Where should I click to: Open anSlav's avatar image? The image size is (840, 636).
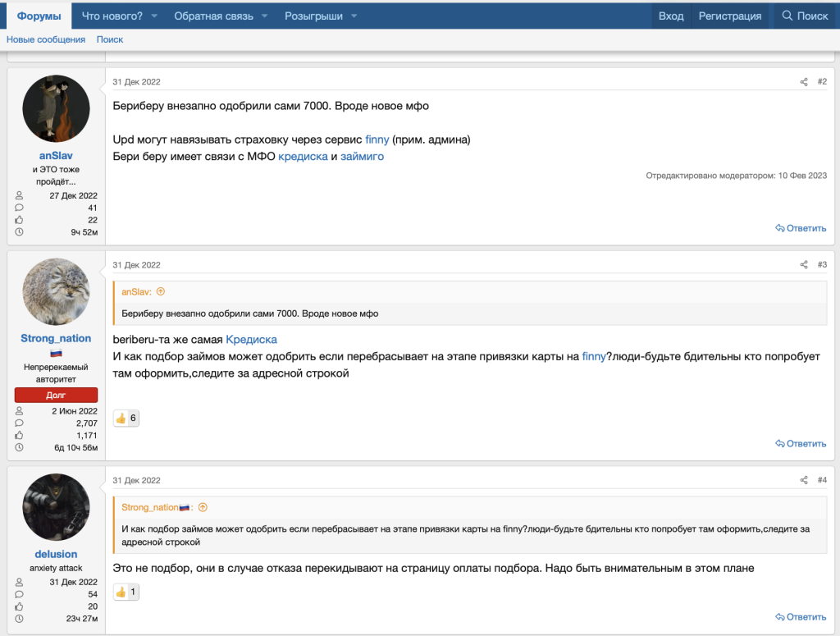56,109
